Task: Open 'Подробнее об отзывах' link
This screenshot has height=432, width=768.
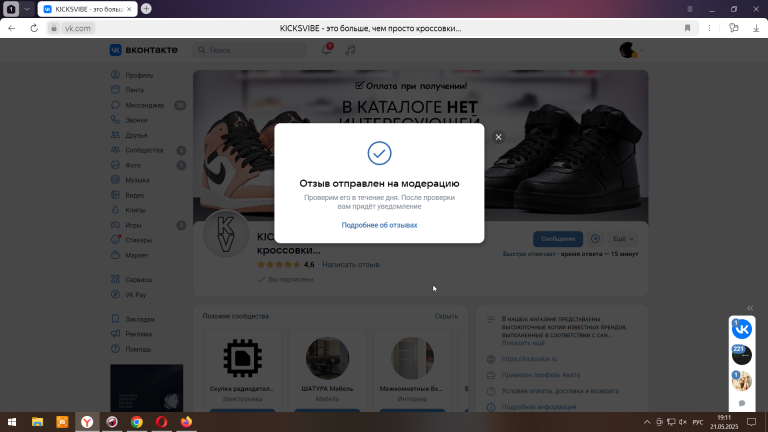Action: [x=379, y=225]
